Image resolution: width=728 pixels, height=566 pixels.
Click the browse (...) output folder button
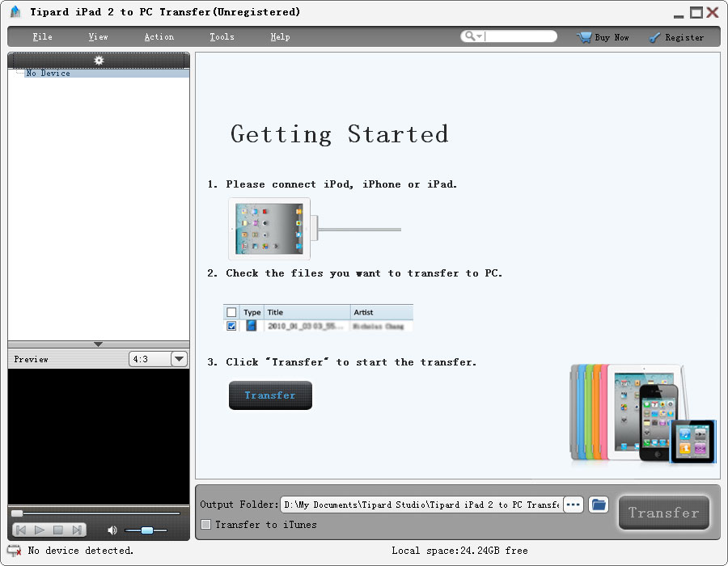click(x=574, y=505)
